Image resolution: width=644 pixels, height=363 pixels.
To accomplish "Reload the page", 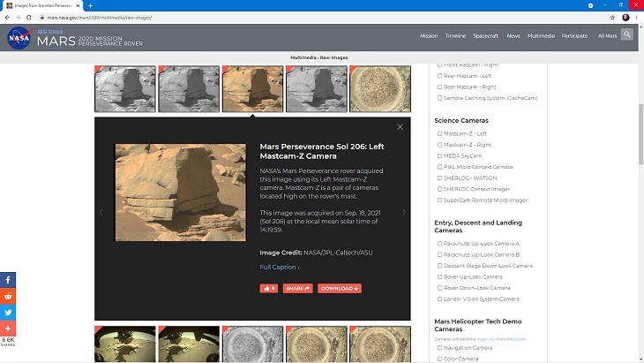I will [x=29, y=18].
